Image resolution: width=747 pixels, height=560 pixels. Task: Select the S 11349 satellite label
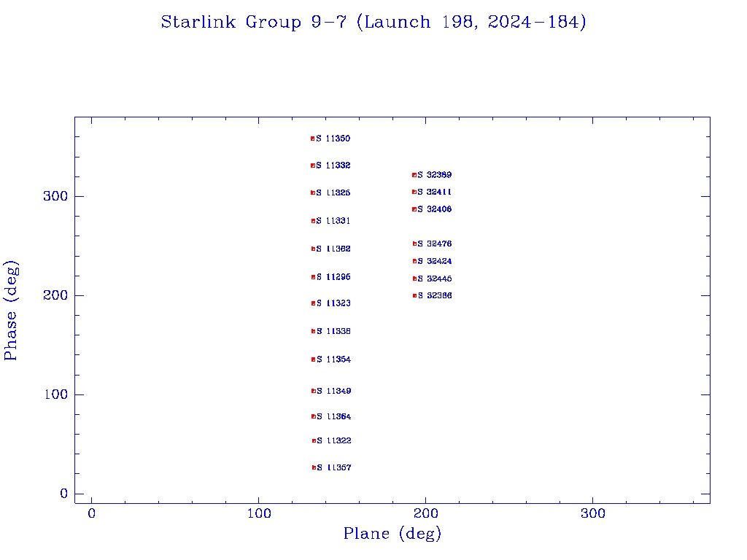[x=334, y=391]
